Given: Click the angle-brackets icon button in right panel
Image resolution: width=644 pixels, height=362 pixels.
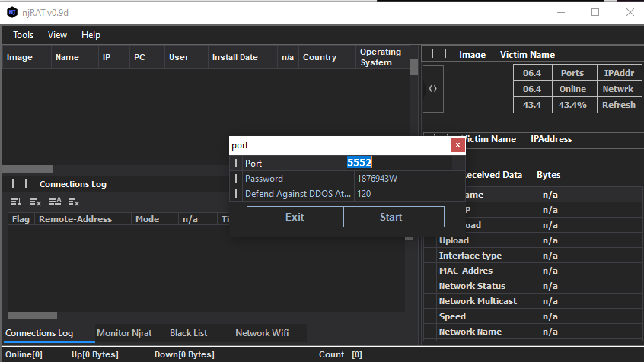Looking at the screenshot, I should point(433,89).
